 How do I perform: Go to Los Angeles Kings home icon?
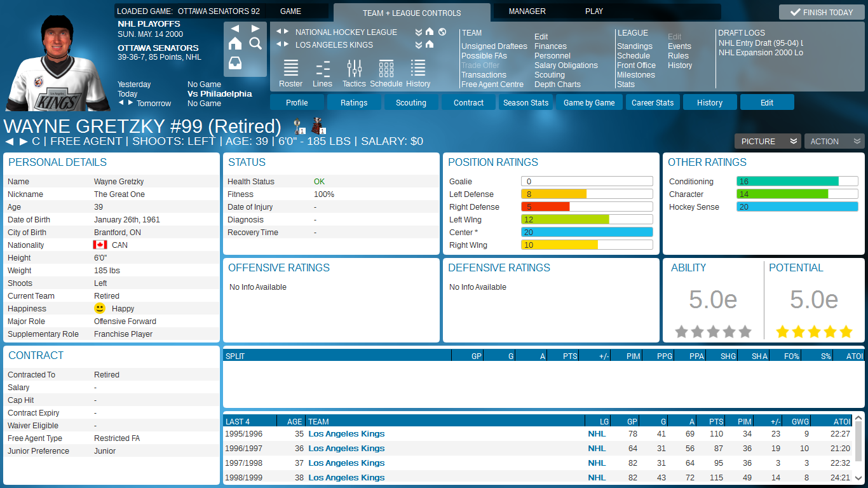click(x=430, y=44)
